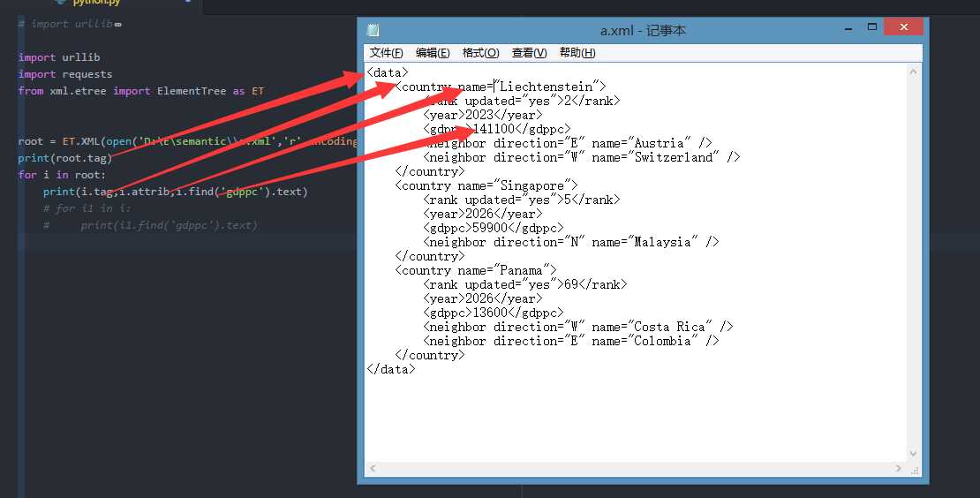Click the neighbor name="Colombia" line
980x498 pixels.
(570, 341)
